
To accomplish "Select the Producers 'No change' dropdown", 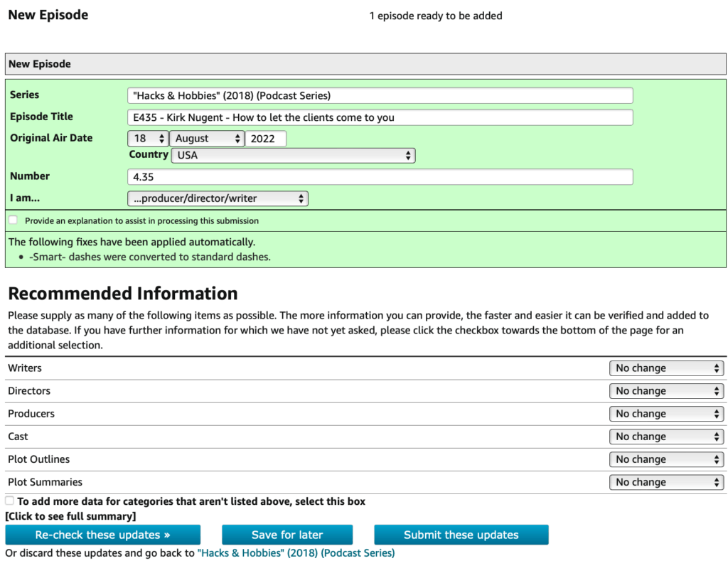I will point(666,414).
